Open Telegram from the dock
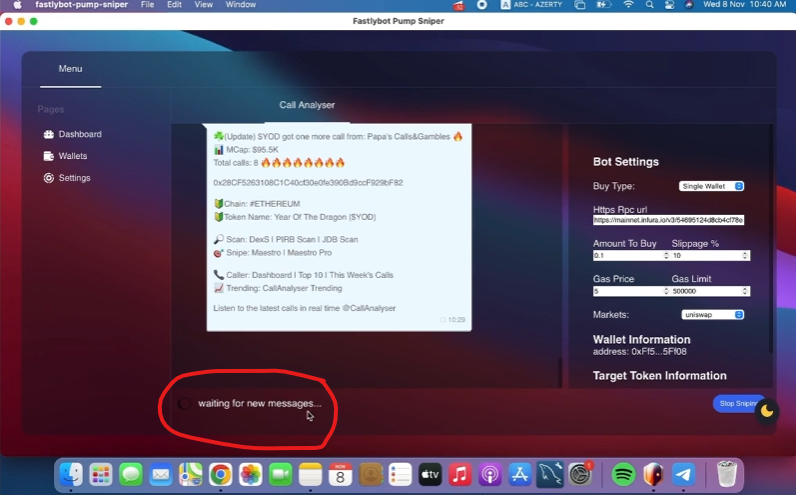The width and height of the screenshot is (796, 496). pos(684,474)
